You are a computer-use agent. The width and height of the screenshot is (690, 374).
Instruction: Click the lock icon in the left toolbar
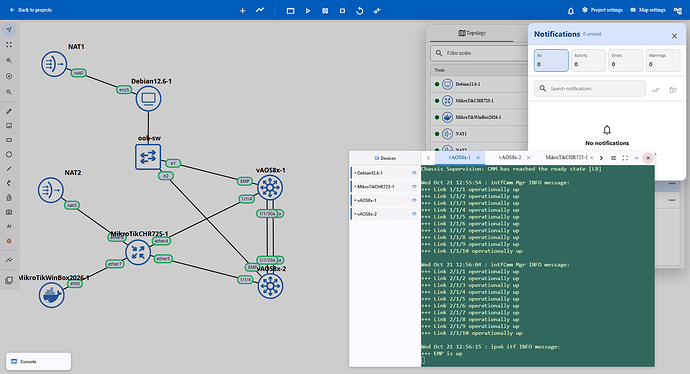9,198
